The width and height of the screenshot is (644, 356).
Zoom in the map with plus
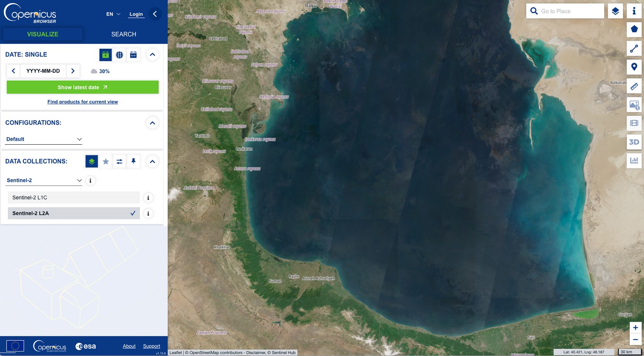tap(636, 328)
